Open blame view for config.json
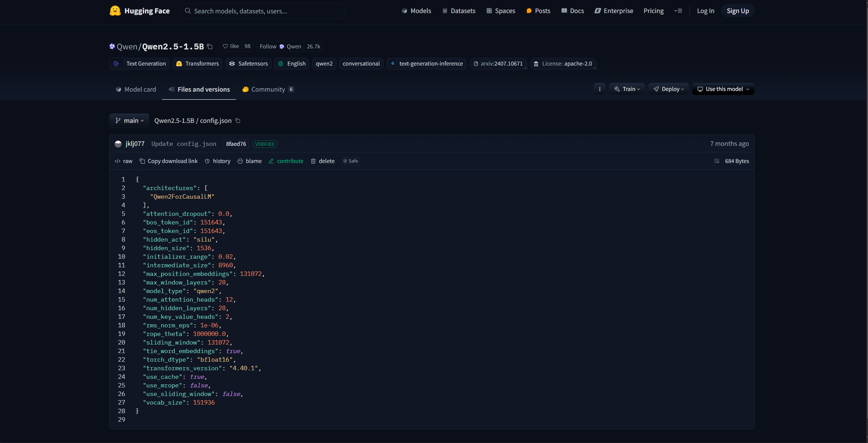The height and width of the screenshot is (443, 868). coord(250,161)
